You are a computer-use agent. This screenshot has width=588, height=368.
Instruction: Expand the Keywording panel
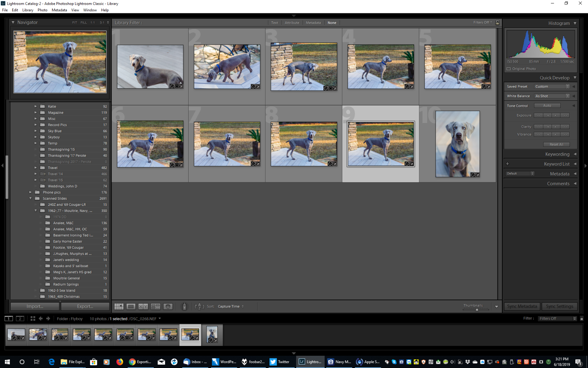pyautogui.click(x=575, y=154)
